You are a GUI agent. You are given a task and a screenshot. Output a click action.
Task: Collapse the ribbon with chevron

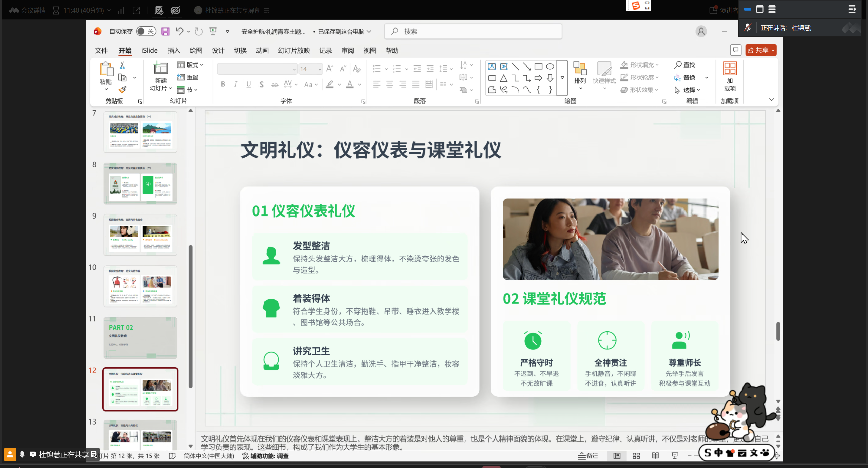[771, 100]
